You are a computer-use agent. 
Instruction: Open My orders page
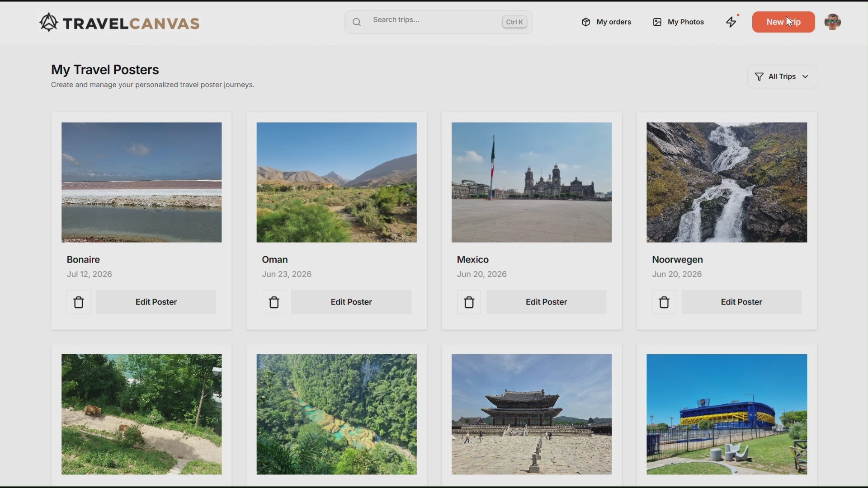click(x=606, y=22)
